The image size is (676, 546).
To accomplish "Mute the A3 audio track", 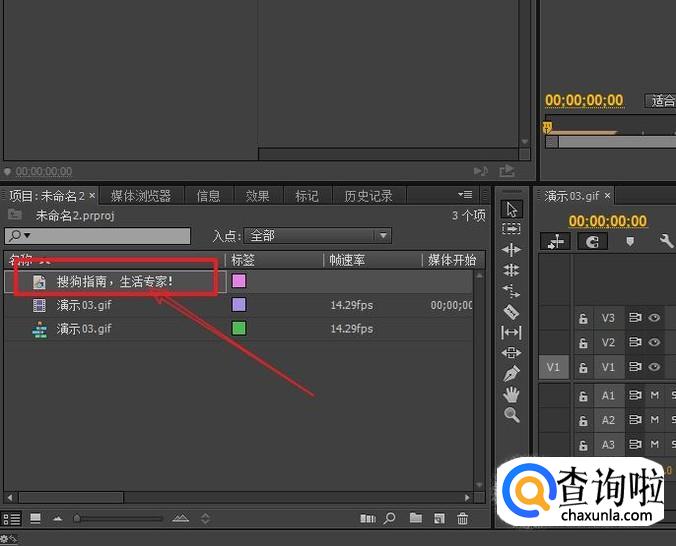I will 654,444.
